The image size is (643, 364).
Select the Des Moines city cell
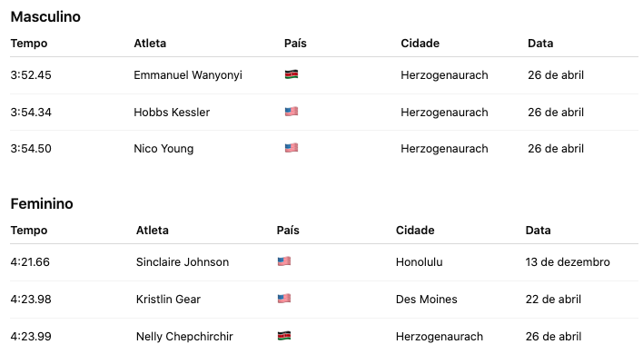click(427, 300)
